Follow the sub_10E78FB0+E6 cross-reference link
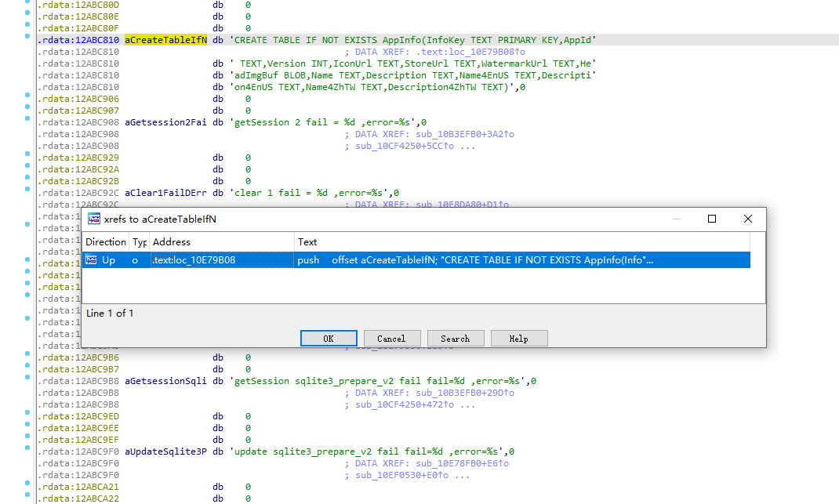 [459, 463]
